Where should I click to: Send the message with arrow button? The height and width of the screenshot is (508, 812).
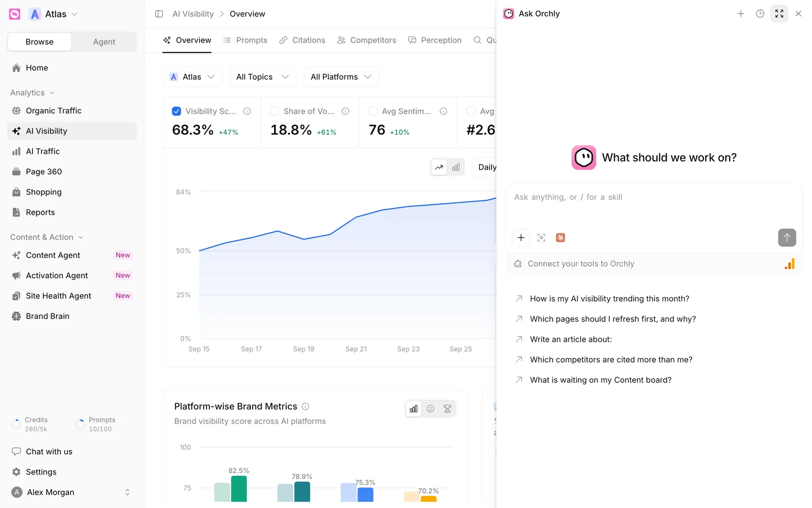point(787,238)
